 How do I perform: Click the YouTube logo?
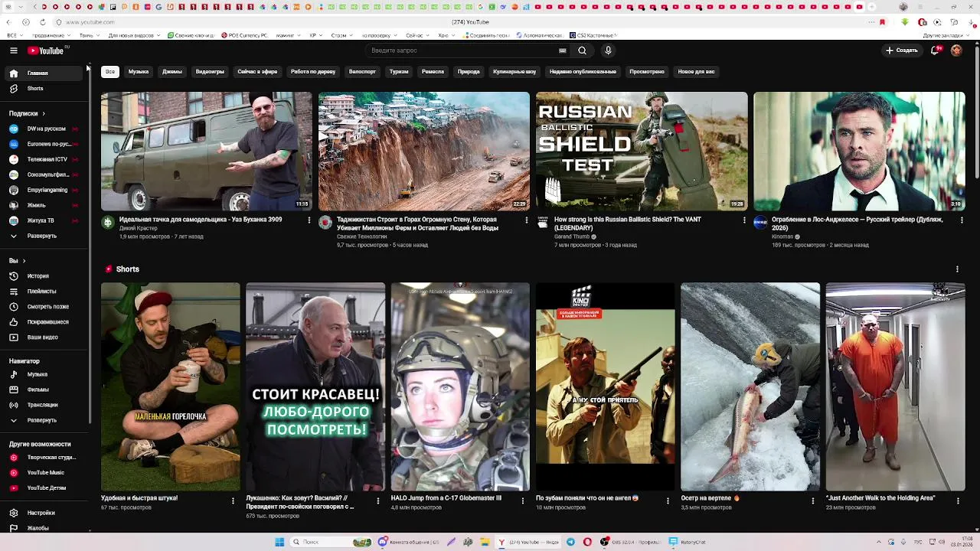pos(45,51)
